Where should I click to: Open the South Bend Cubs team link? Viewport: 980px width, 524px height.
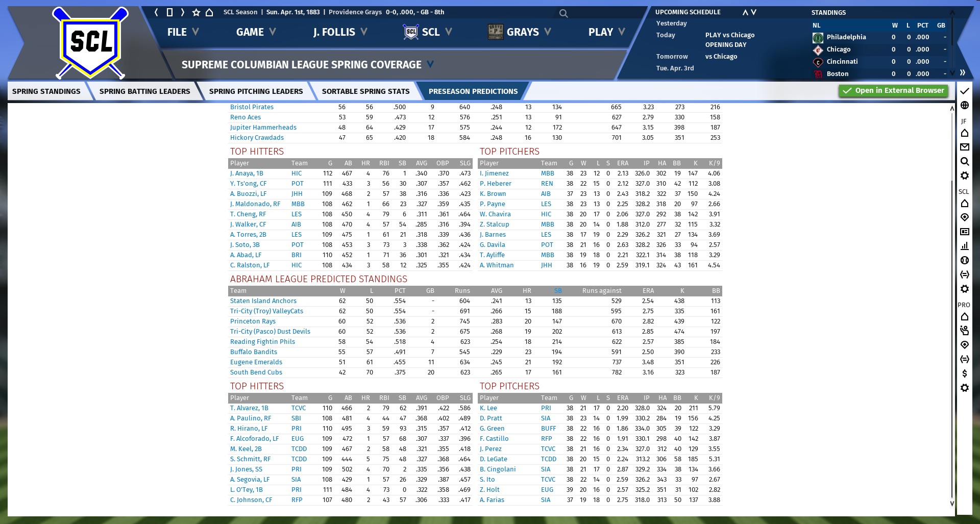click(256, 372)
